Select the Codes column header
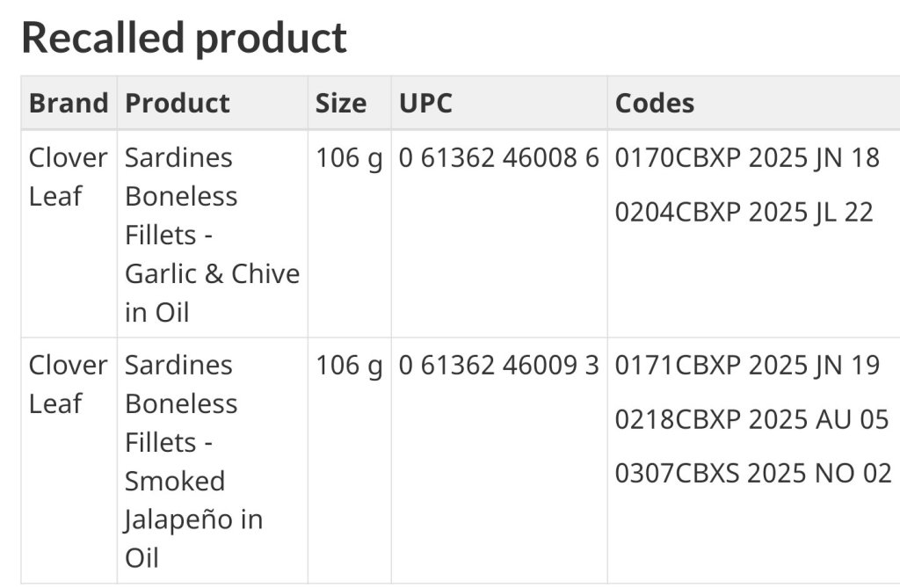Viewport: 900px width, 588px height. click(655, 103)
